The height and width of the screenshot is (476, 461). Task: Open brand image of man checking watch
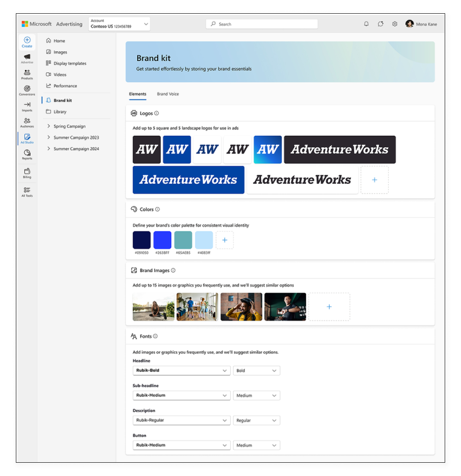pyautogui.click(x=285, y=307)
